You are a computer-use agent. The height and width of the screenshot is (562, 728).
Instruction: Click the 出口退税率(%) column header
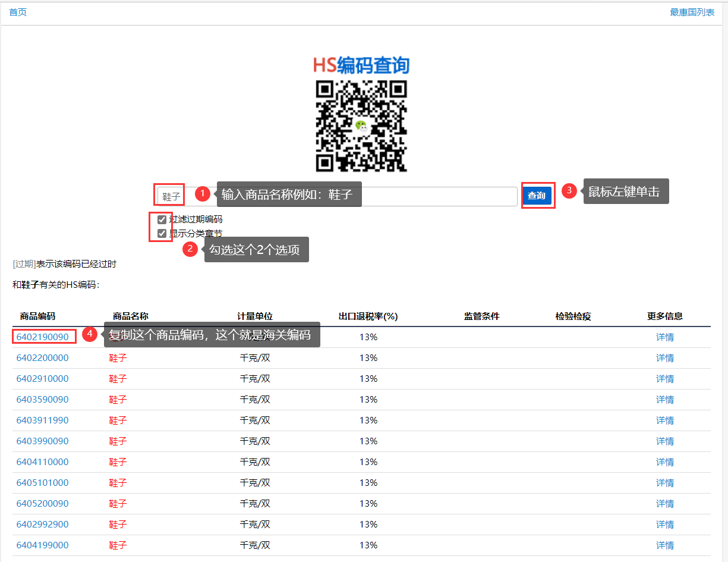[x=368, y=316]
